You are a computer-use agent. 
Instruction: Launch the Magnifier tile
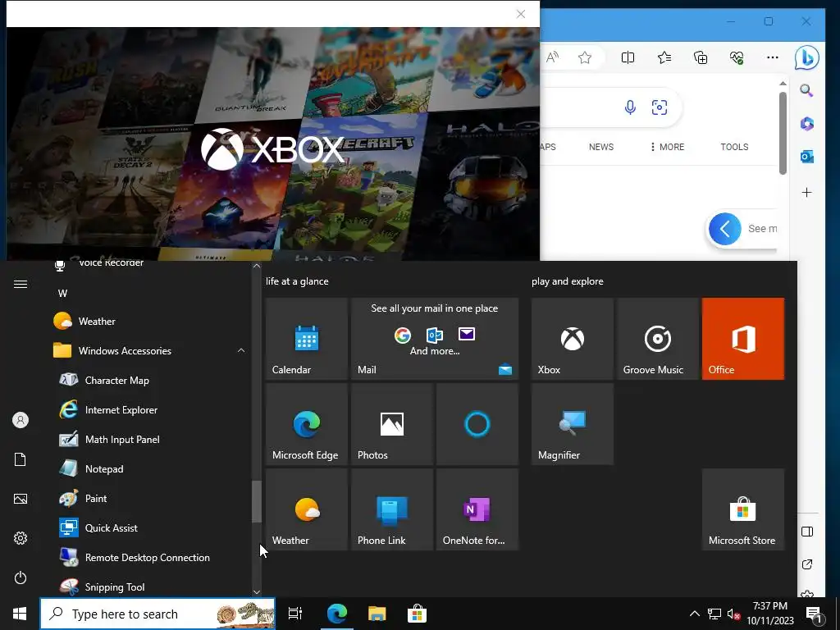coord(572,424)
